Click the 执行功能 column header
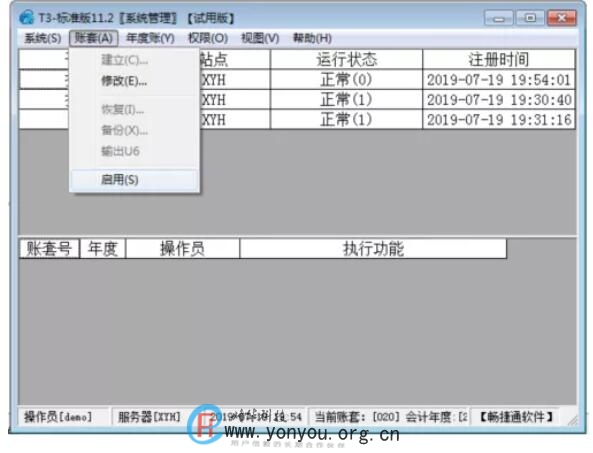This screenshot has height=453, width=593. [373, 249]
